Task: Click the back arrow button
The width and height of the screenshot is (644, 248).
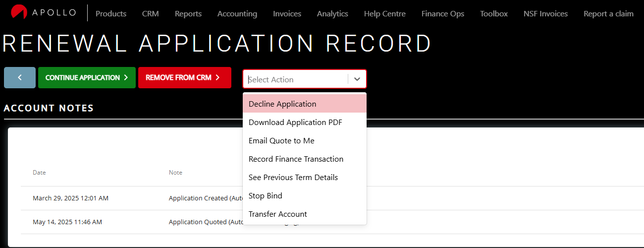Action: coord(20,78)
